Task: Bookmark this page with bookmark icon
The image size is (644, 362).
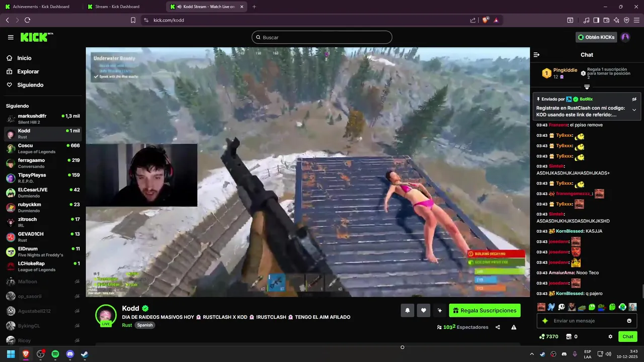Action: coord(133,20)
